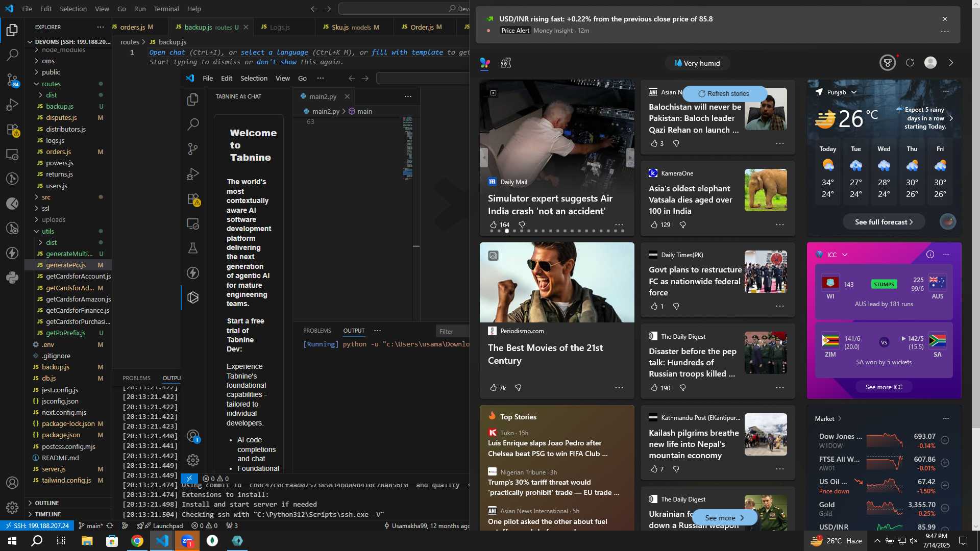This screenshot has width=980, height=551.
Task: Expand the TIMELINE section
Action: (68, 514)
